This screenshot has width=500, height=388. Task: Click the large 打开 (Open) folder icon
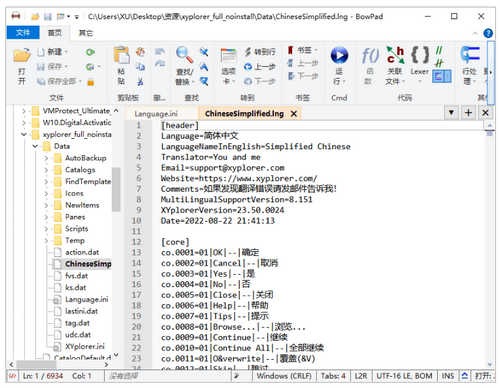[22, 55]
